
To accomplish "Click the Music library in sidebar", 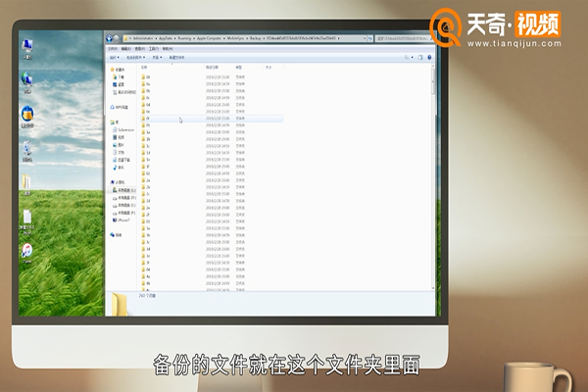I will 122,168.
